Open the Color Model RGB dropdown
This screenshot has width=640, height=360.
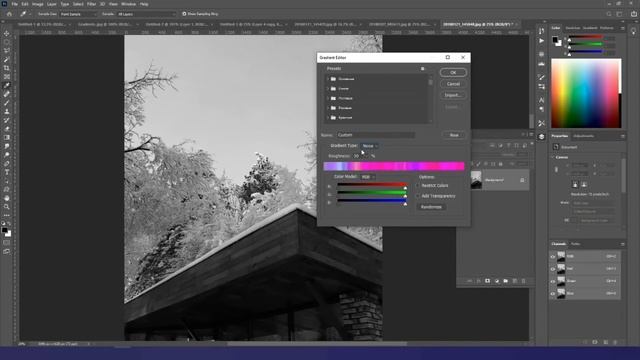click(367, 177)
